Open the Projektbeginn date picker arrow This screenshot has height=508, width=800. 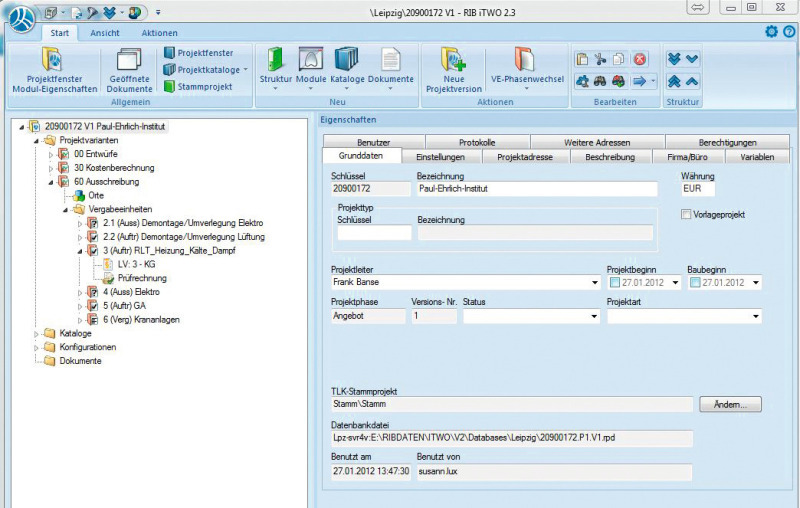(676, 283)
